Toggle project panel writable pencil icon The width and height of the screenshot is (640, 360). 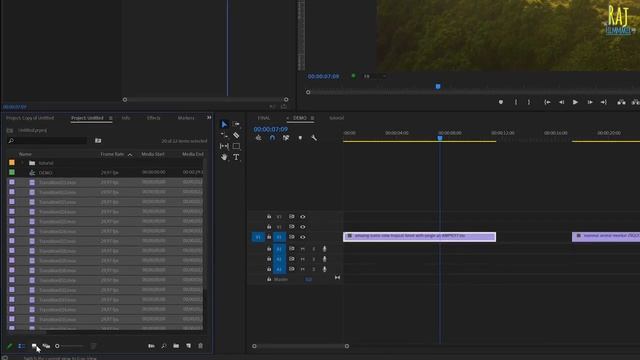[x=10, y=346]
